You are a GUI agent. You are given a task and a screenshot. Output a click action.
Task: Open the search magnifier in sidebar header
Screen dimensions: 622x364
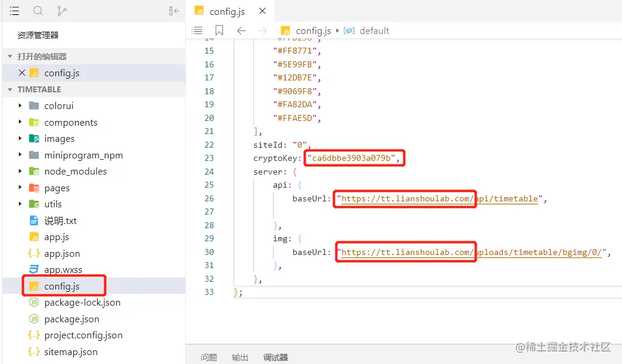pos(38,11)
